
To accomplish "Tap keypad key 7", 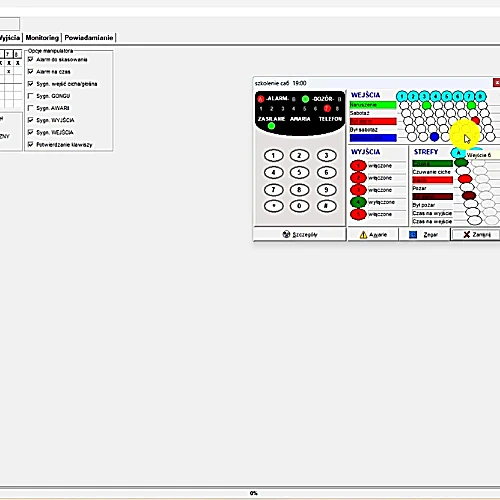I will tap(273, 190).
